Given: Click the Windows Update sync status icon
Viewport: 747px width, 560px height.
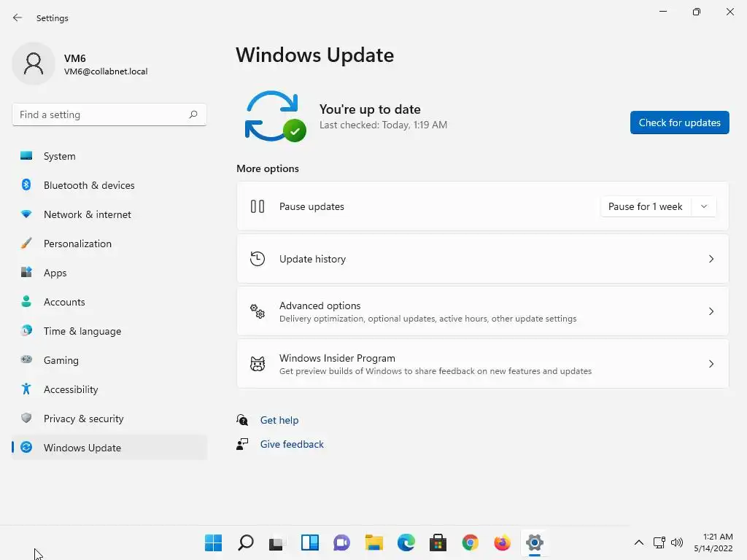Looking at the screenshot, I should pyautogui.click(x=275, y=116).
